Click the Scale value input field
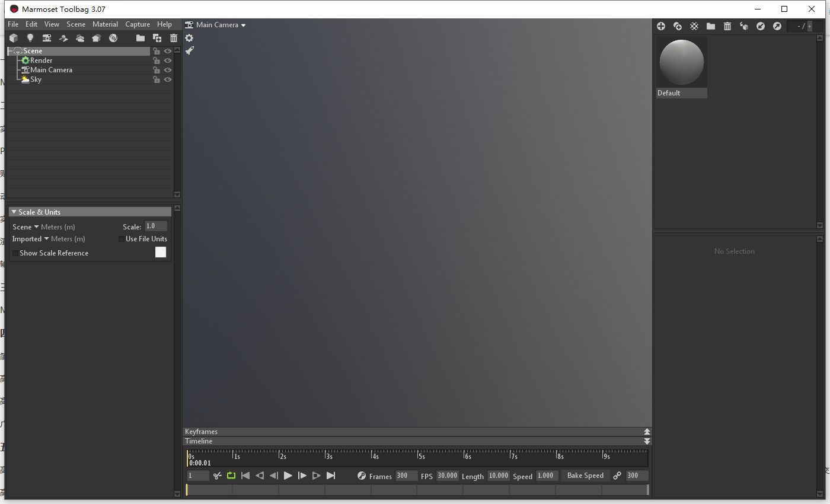This screenshot has width=830, height=504. pos(156,227)
